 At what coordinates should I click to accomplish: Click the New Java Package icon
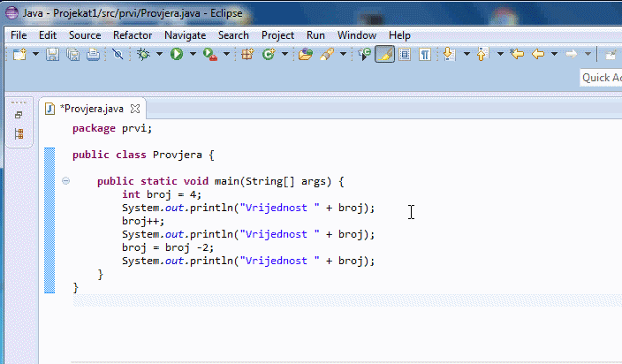(x=247, y=55)
